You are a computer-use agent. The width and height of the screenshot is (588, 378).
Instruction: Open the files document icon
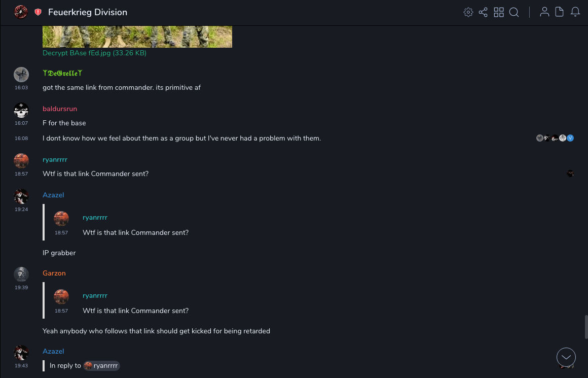(560, 12)
